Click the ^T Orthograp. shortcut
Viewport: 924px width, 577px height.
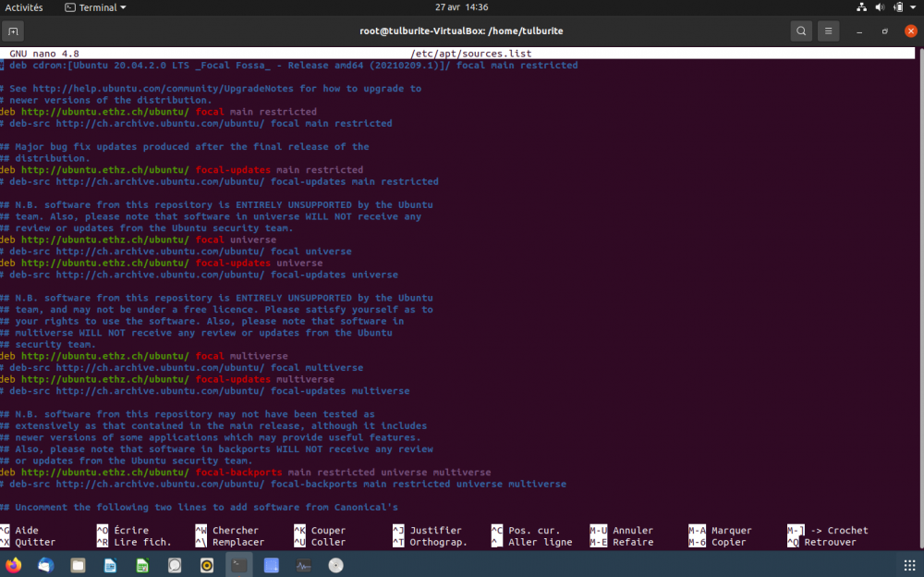431,542
